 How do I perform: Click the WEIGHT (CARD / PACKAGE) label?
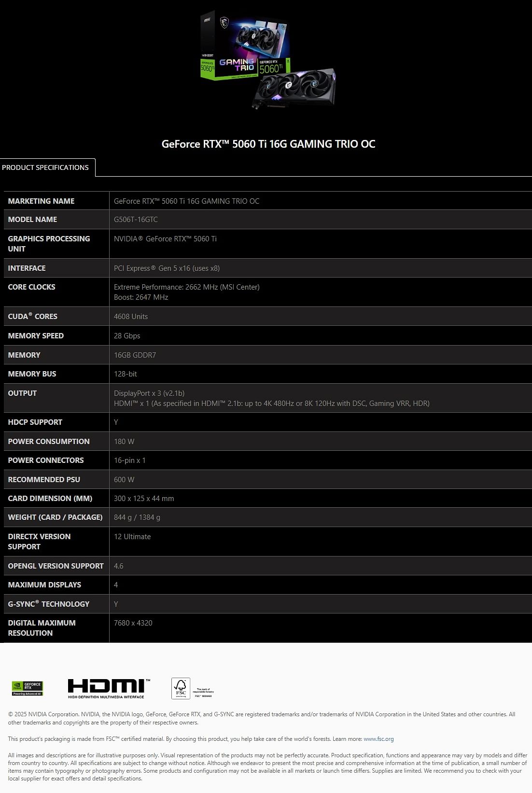click(55, 517)
